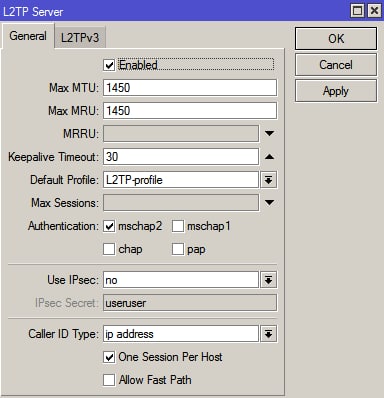The width and height of the screenshot is (384, 398).
Task: Uncheck mschap2 authentication
Action: pyautogui.click(x=109, y=226)
